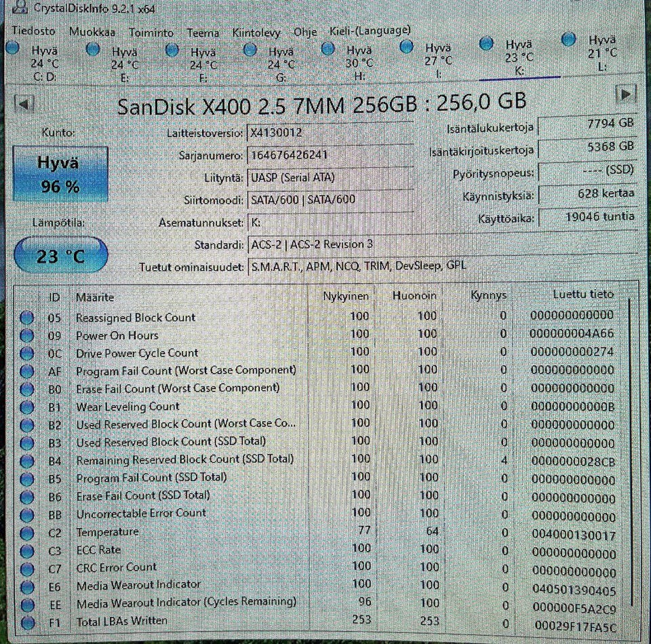
Task: Open the Toiminto menu
Action: coord(151,33)
